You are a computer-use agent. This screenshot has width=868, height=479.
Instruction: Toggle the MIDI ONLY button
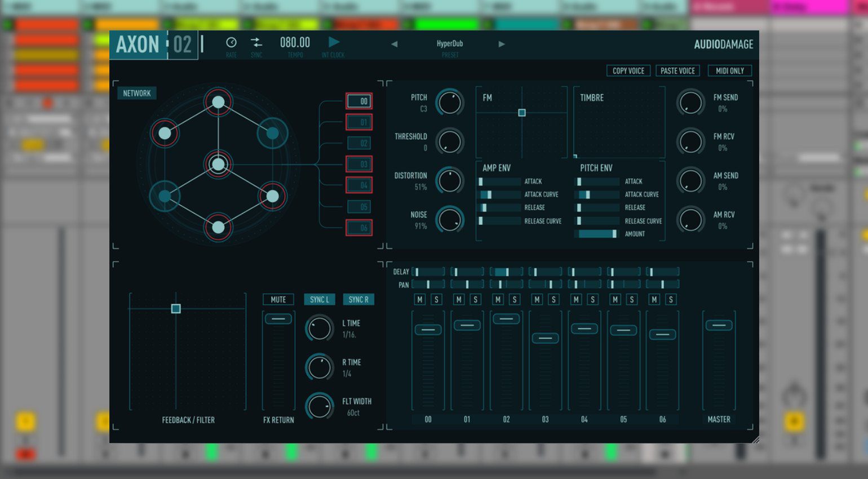coord(730,70)
